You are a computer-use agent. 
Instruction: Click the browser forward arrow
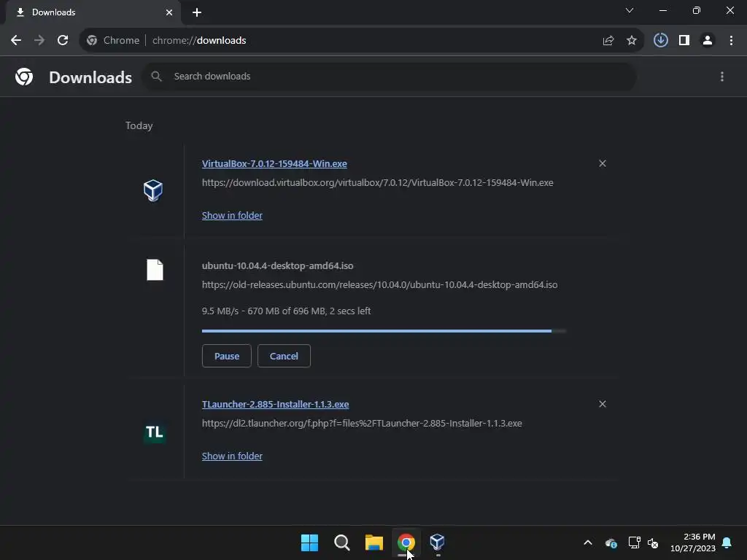(39, 41)
